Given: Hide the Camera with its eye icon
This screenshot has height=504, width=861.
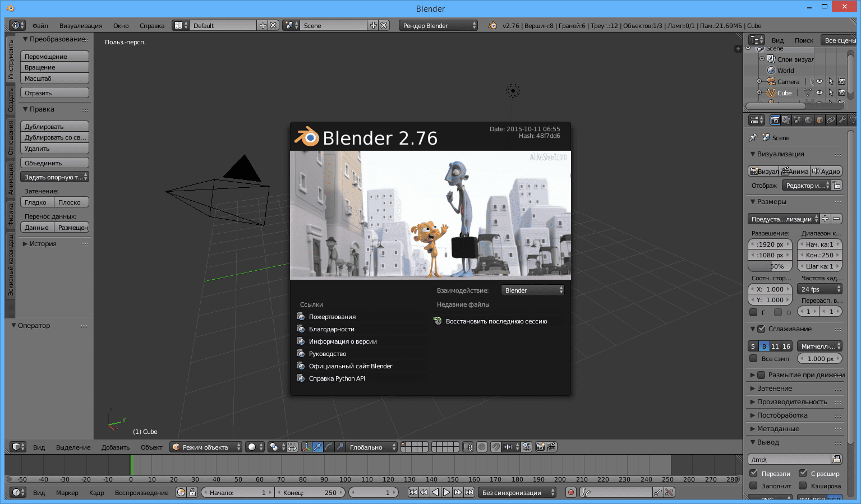Looking at the screenshot, I should tap(819, 81).
